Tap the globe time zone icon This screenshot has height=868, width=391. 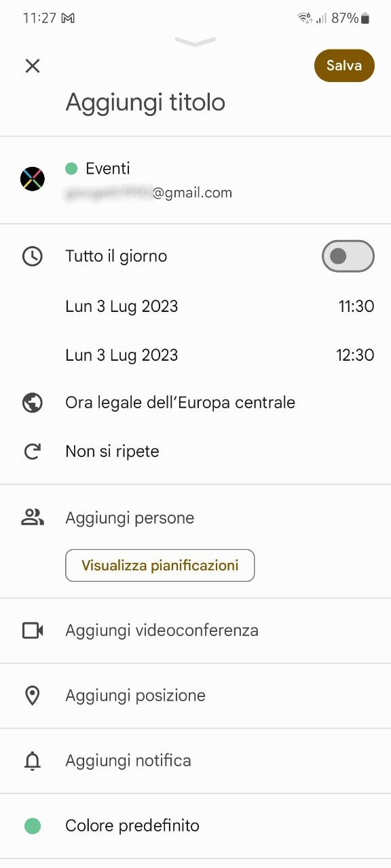[x=33, y=403]
